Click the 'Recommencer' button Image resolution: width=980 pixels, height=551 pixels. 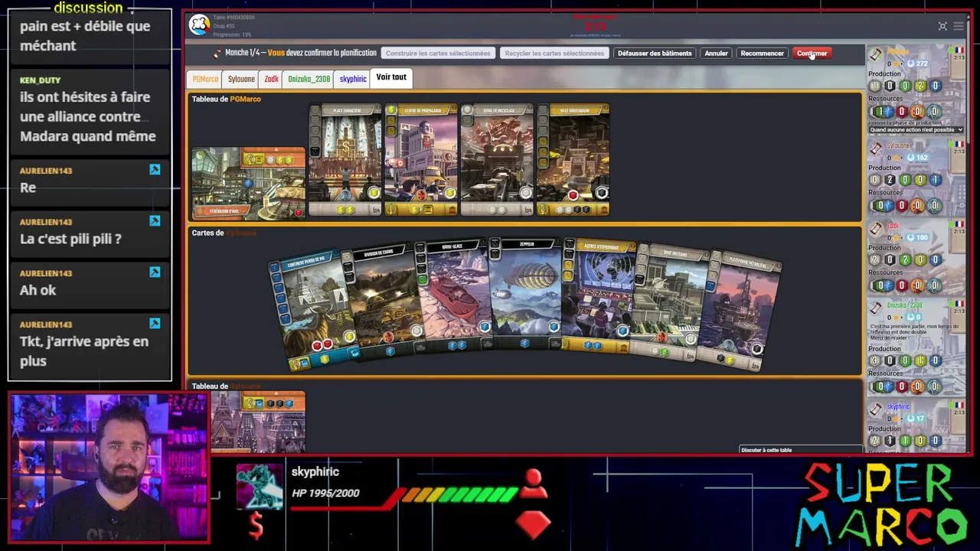pyautogui.click(x=762, y=54)
